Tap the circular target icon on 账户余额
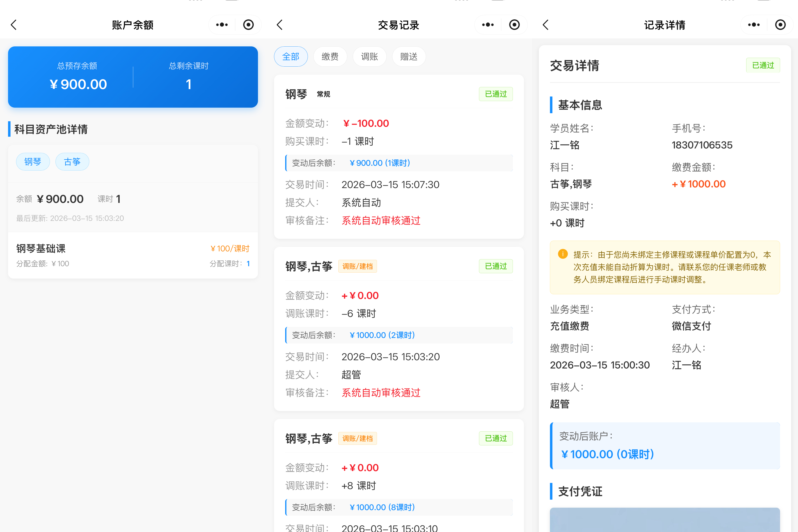Screen dimensions: 798x532 point(248,25)
